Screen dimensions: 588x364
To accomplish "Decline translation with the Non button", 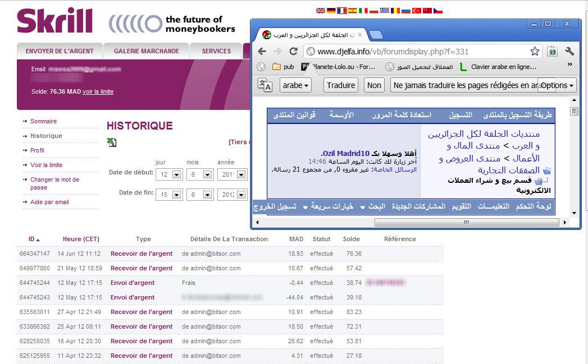I will pos(374,85).
